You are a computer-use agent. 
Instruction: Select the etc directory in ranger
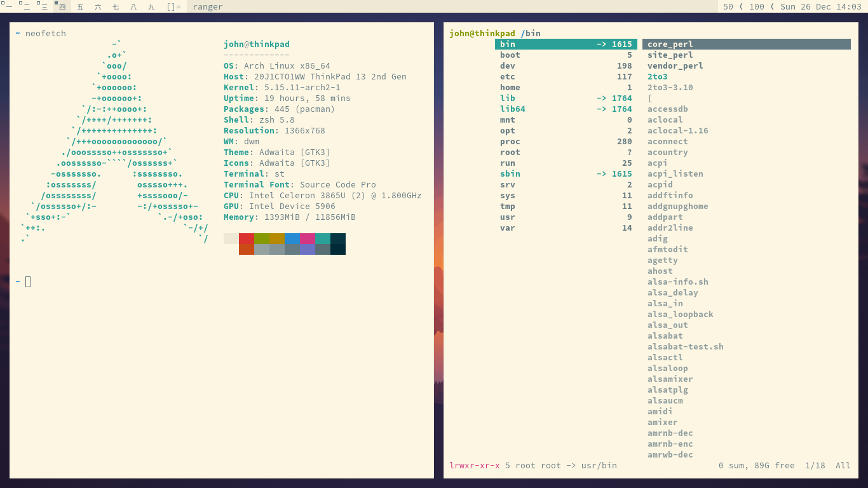click(x=566, y=76)
